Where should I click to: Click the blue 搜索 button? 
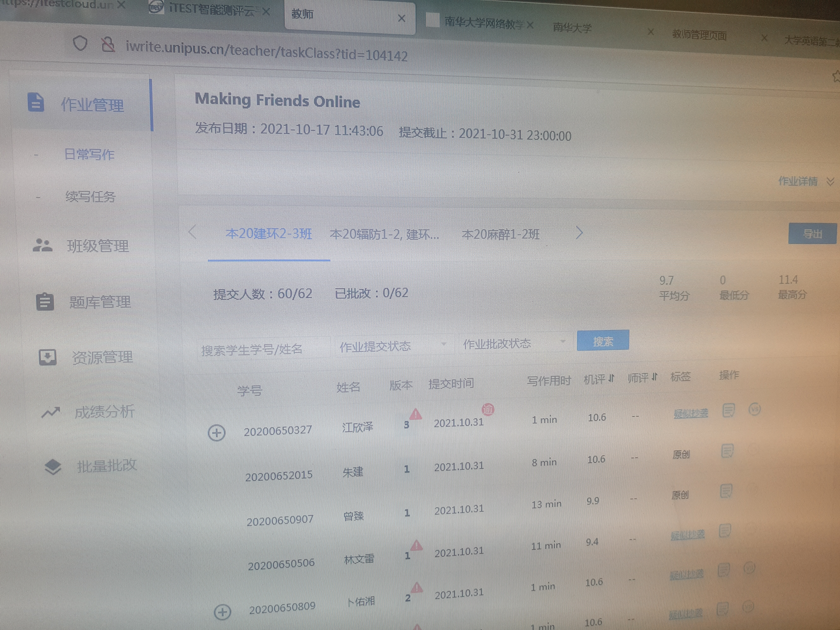tap(603, 341)
